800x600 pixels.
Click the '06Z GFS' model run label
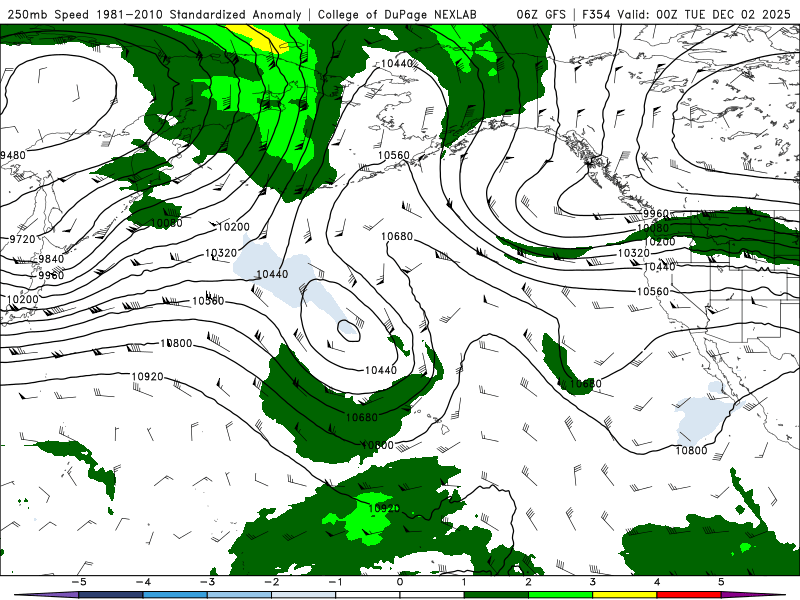pos(541,14)
